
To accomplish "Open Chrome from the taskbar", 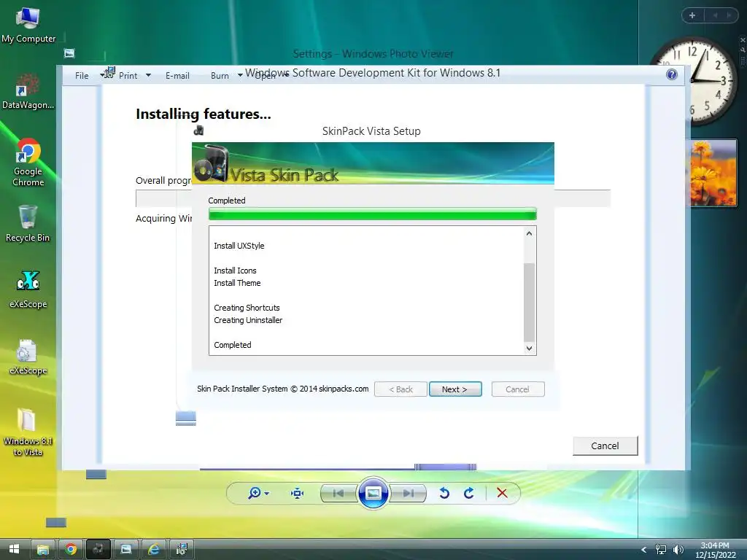I will (x=71, y=550).
